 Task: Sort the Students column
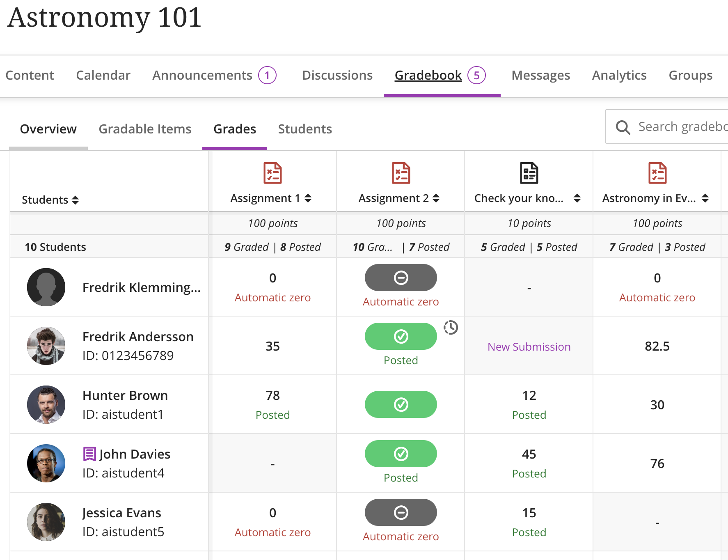[76, 200]
